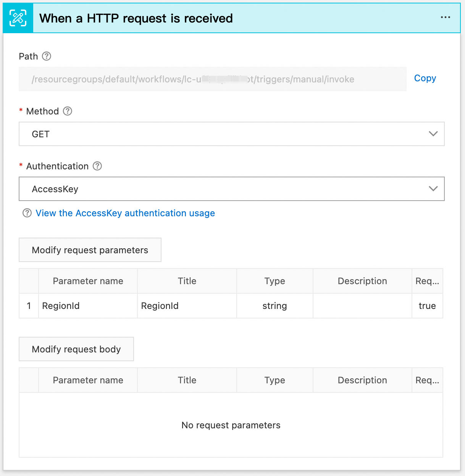Click the Type column header in request body table

coord(274,380)
